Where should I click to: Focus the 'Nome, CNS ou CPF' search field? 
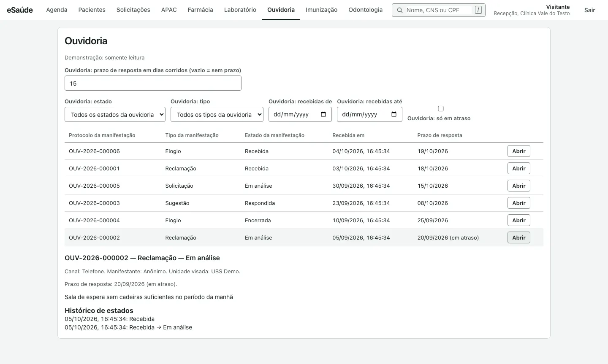(x=438, y=10)
